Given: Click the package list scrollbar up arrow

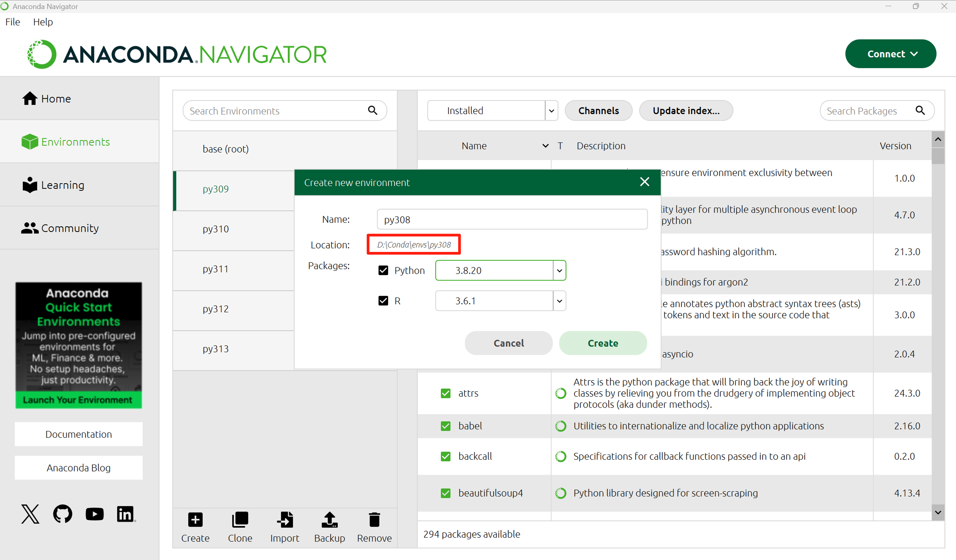Looking at the screenshot, I should point(938,139).
